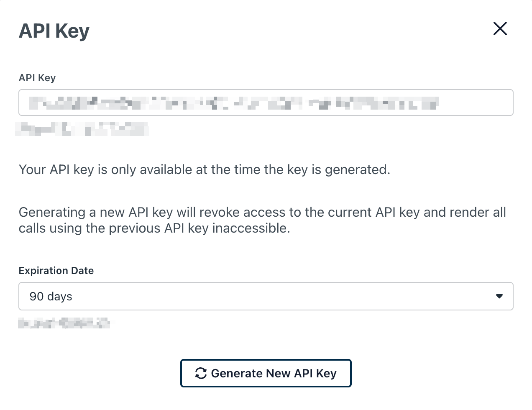Click the blurred key inside the API Key field
The image size is (532, 410).
tap(234, 103)
